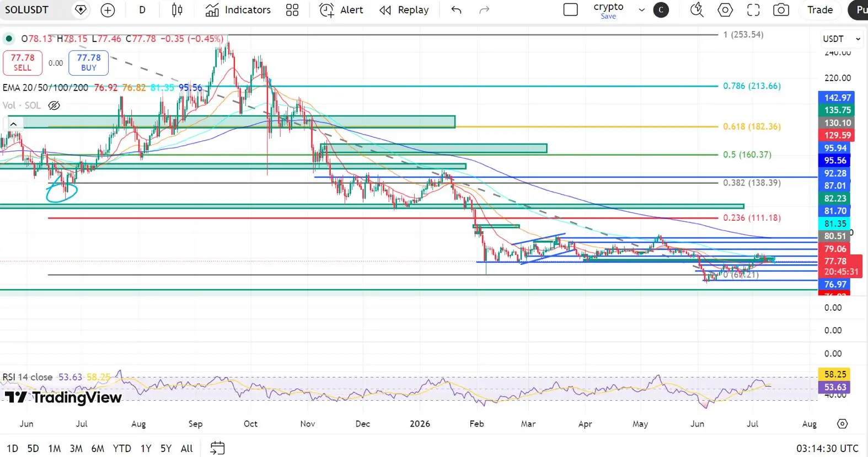Add symbol to compare with plus icon
The image size is (868, 457).
[108, 10]
